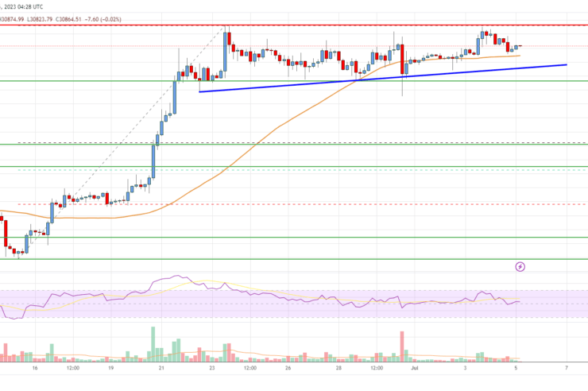Click the tallest green volume bar
588x391 pixels.
click(153, 344)
